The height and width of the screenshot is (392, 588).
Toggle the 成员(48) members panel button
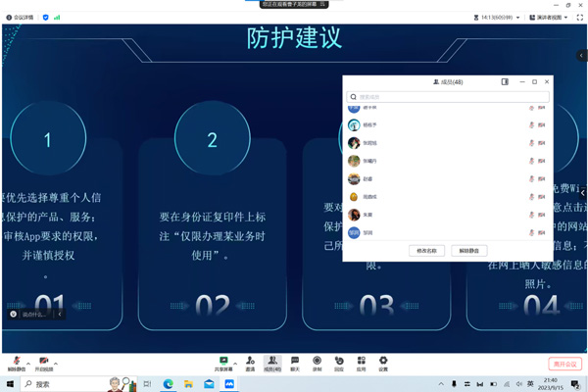(272, 363)
